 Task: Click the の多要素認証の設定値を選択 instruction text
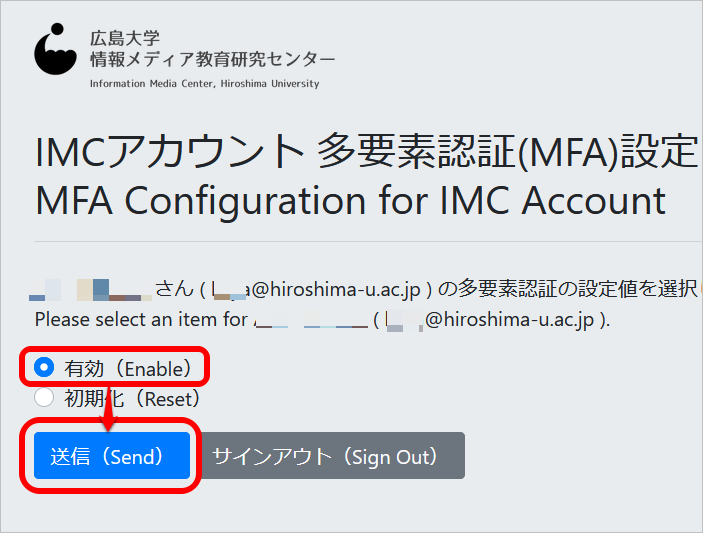tap(567, 289)
